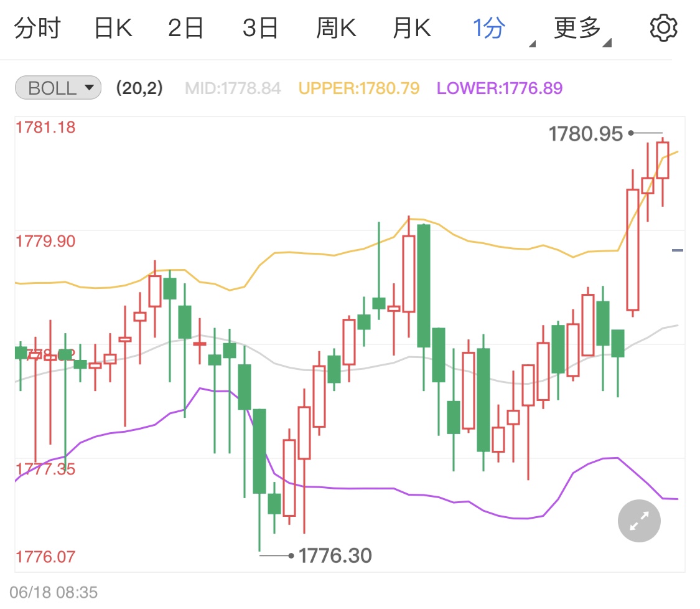Click the 1777.35 axis price label
The width and height of the screenshot is (700, 609).
click(x=45, y=469)
